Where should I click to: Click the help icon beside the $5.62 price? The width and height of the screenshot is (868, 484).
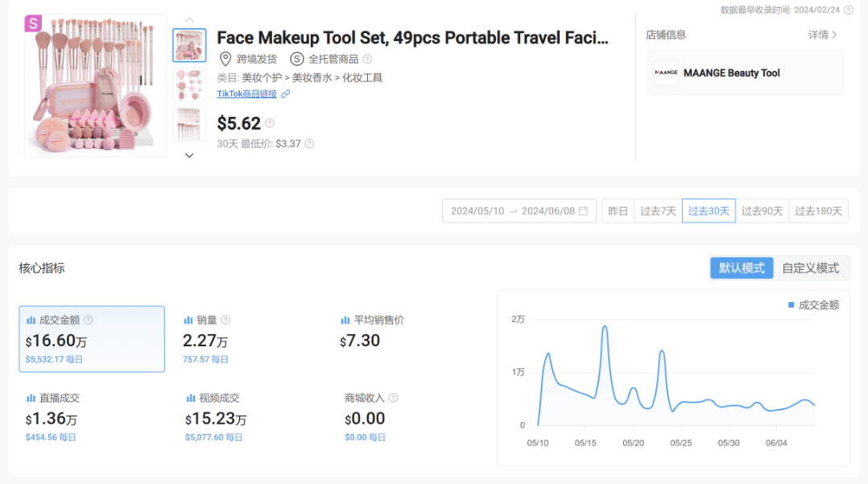click(x=270, y=123)
